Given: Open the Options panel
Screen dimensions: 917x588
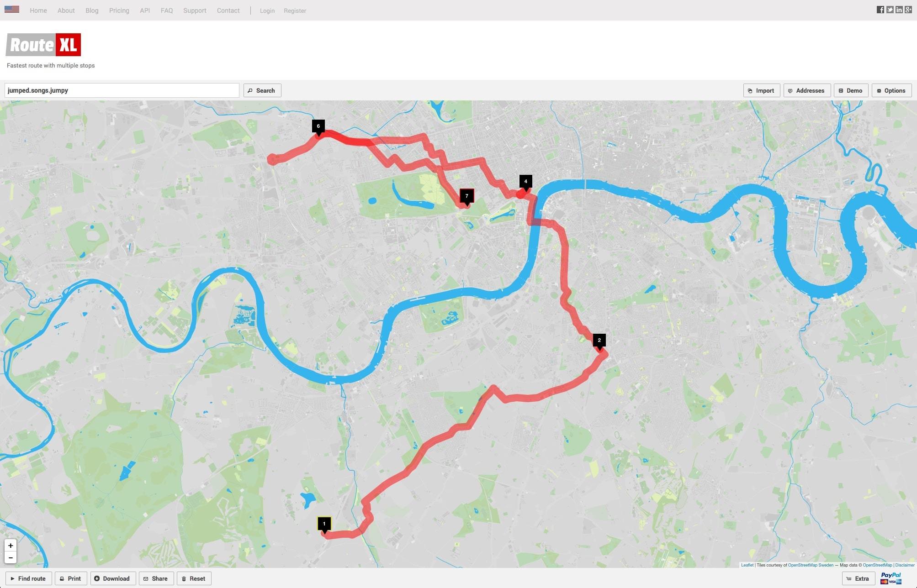Looking at the screenshot, I should click(891, 90).
